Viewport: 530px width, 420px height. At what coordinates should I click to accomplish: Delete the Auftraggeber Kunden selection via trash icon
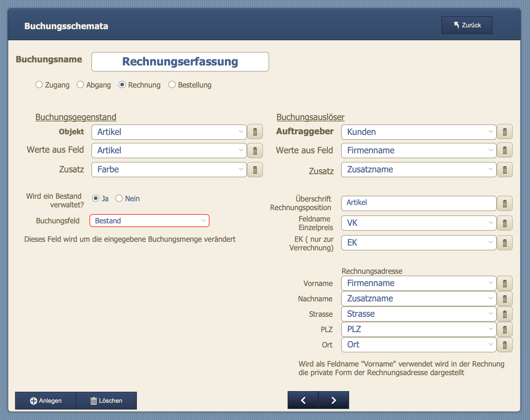[505, 132]
